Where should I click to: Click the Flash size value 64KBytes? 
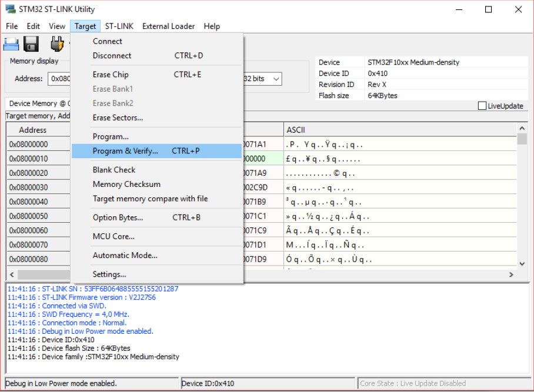(382, 96)
